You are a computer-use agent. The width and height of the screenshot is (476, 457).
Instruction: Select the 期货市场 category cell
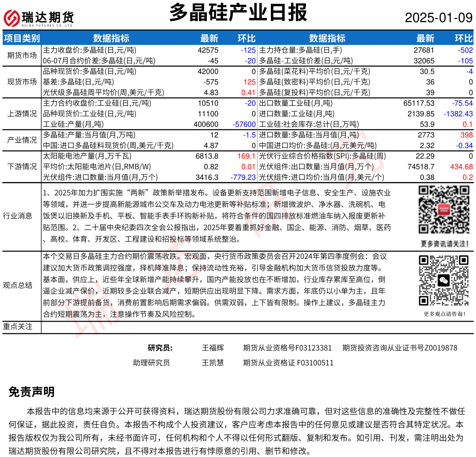point(22,55)
